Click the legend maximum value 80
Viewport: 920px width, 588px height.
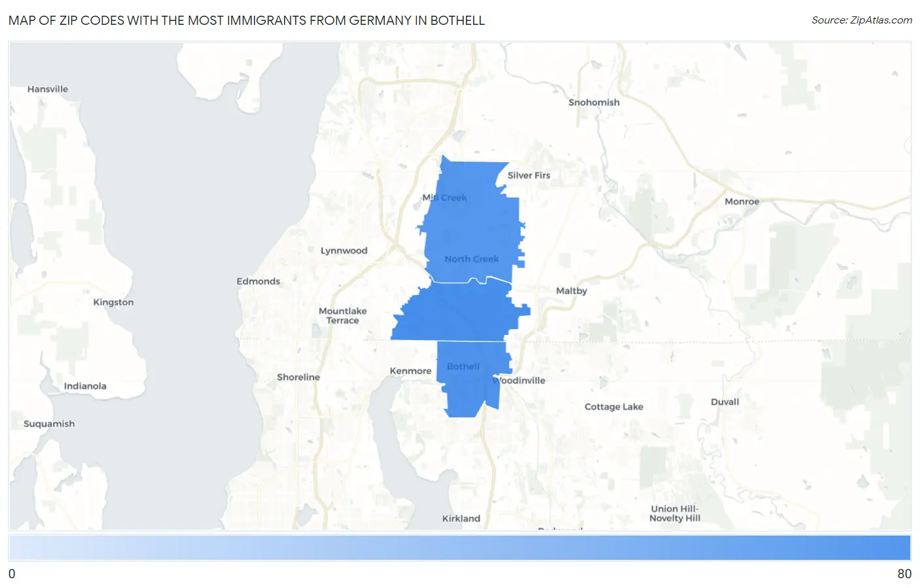pyautogui.click(x=904, y=574)
